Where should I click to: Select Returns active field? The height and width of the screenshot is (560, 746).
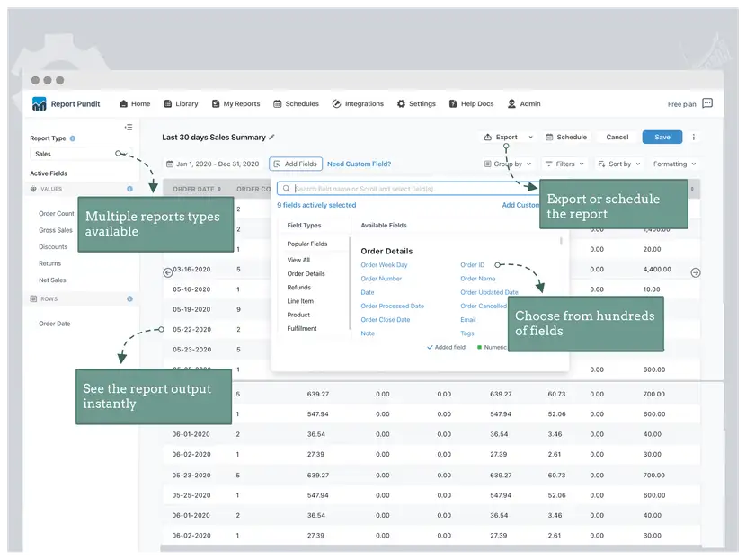click(x=50, y=263)
